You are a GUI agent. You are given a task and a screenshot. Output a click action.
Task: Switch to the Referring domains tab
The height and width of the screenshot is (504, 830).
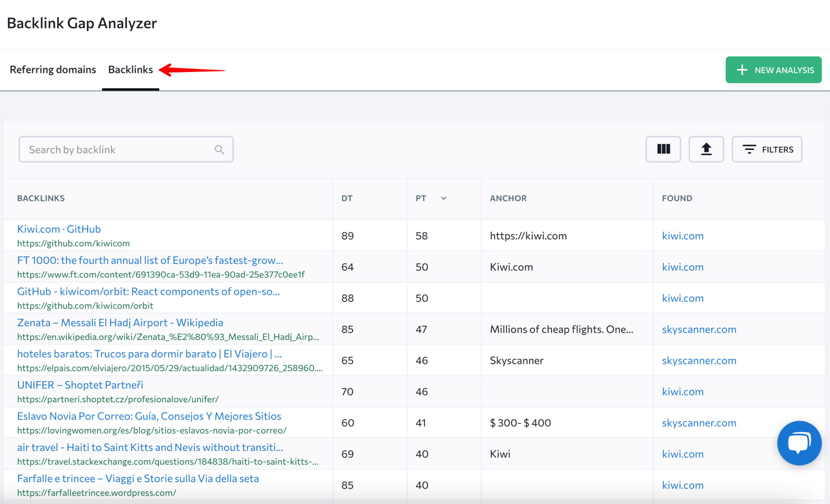[53, 69]
